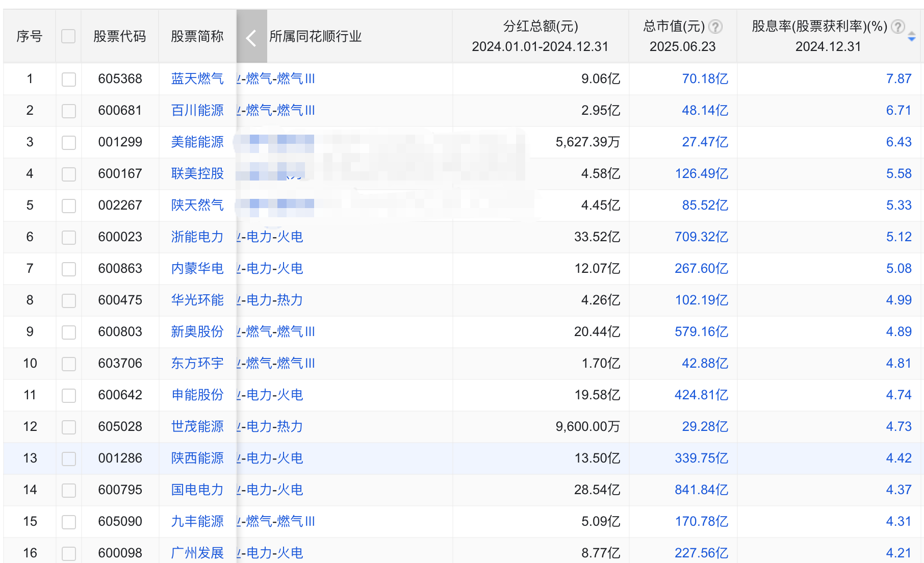Click dividend yield value 7.87
Image resolution: width=924 pixels, height=563 pixels.
[x=899, y=79]
